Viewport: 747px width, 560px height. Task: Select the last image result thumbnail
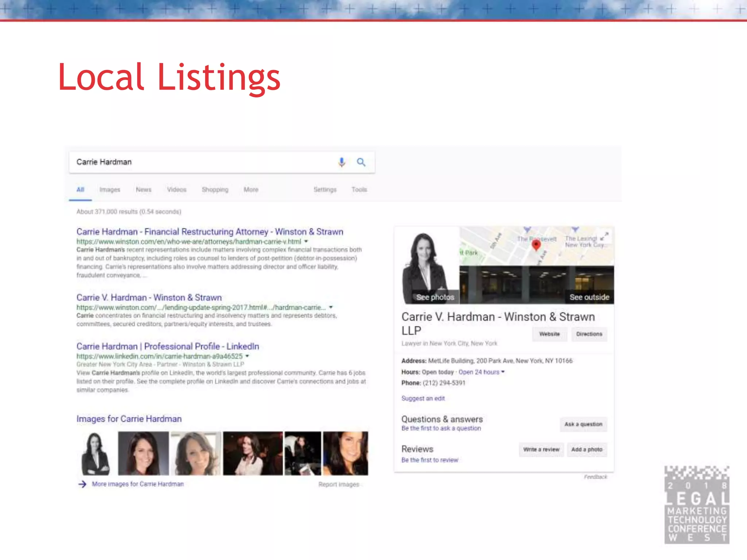345,454
